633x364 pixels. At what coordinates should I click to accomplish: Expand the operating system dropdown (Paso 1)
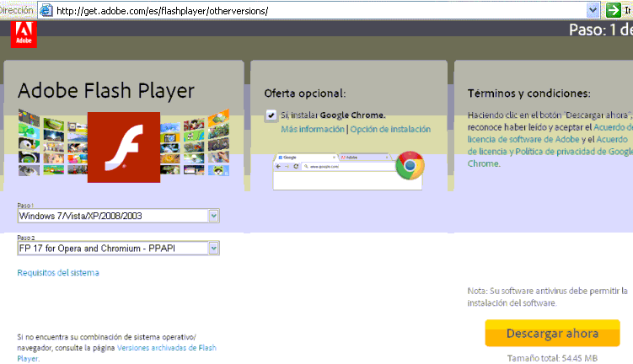213,216
